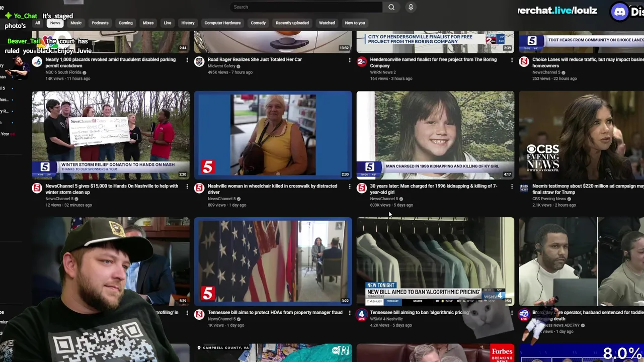
Task: Open title Tennessee bill aims to protect HOAs
Action: 275,312
